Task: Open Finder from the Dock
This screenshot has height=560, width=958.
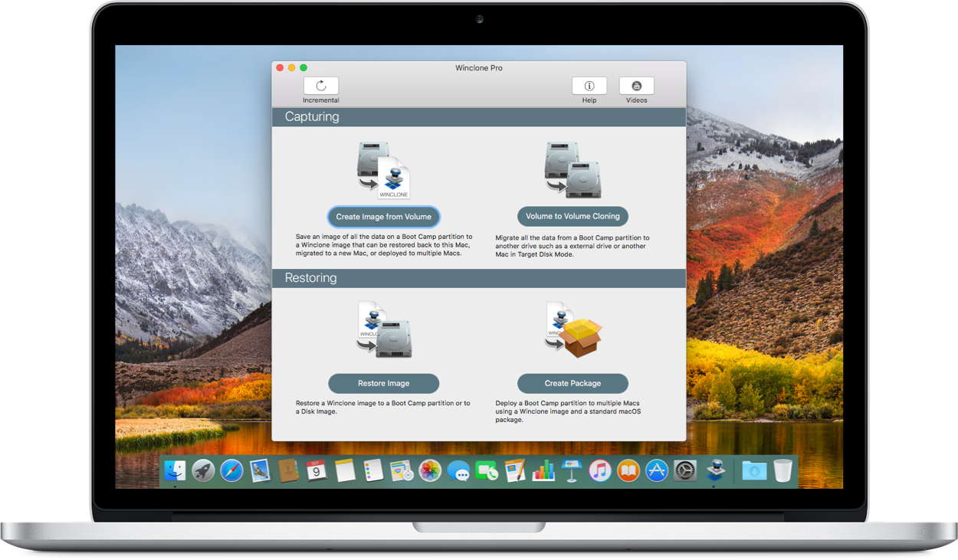Action: pyautogui.click(x=175, y=470)
